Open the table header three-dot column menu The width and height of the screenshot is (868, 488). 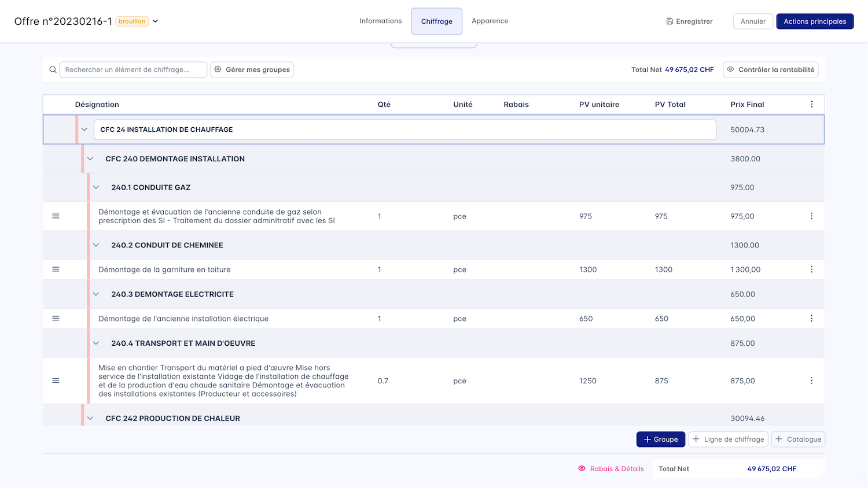coord(812,104)
